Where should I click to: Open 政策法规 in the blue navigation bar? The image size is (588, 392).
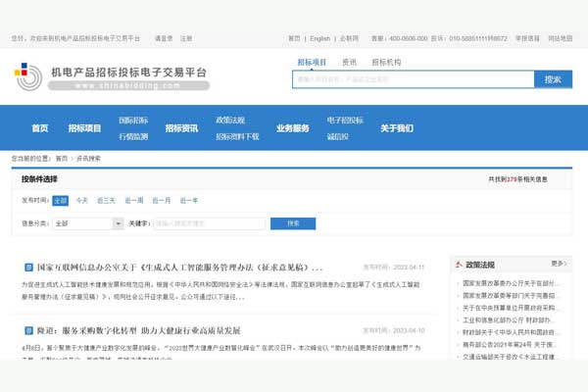(x=230, y=121)
